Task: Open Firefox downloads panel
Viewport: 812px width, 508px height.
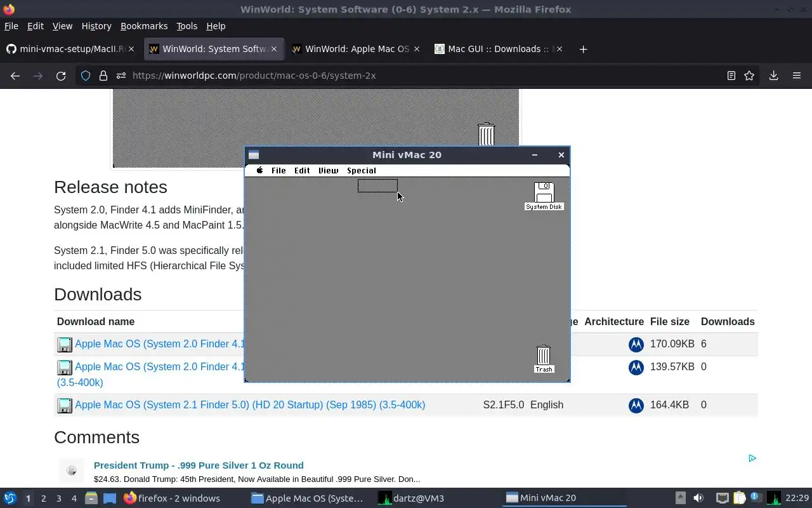Action: [773, 76]
